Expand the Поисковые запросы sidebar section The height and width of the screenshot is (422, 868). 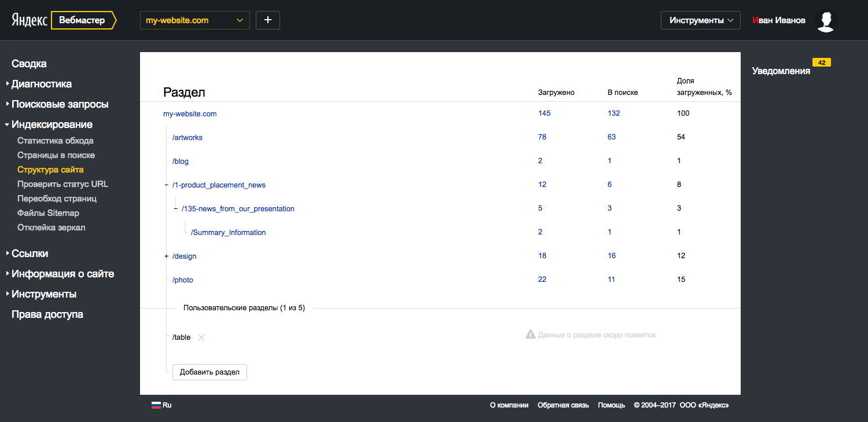60,104
